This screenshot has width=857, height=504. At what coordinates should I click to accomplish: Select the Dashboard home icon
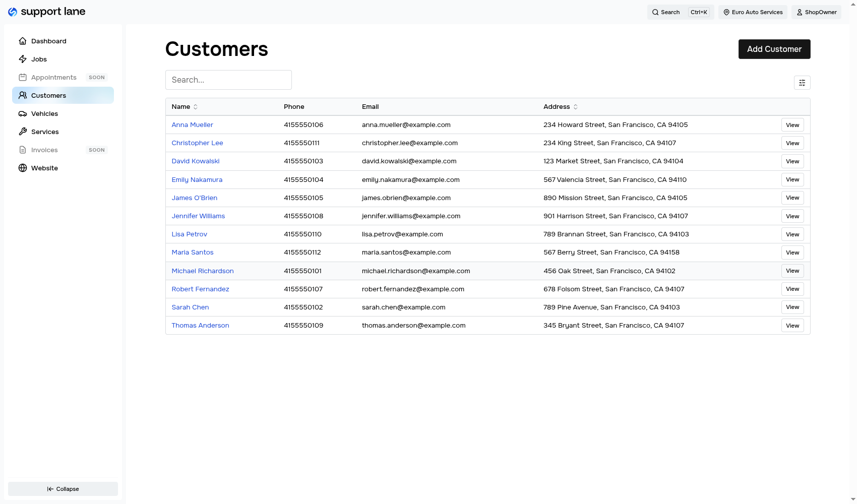[23, 41]
